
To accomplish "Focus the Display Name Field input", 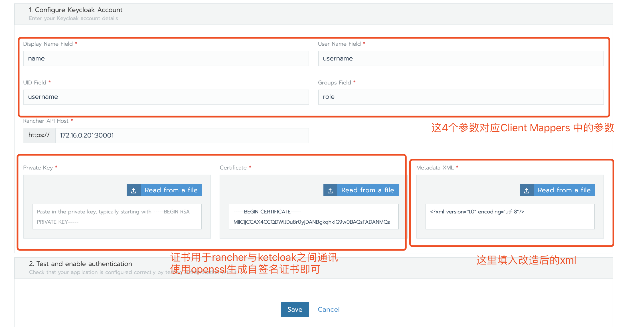I will (x=166, y=58).
